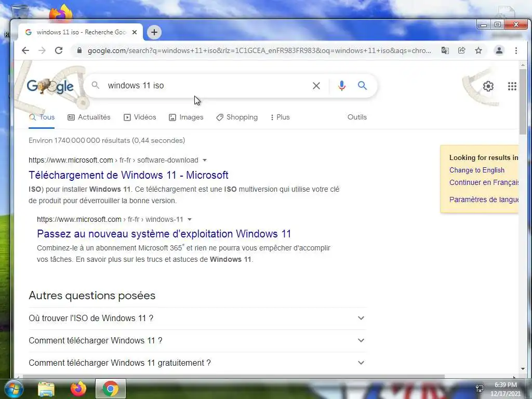
Task: Click the 'Autres questions posées' heading
Action: click(92, 296)
